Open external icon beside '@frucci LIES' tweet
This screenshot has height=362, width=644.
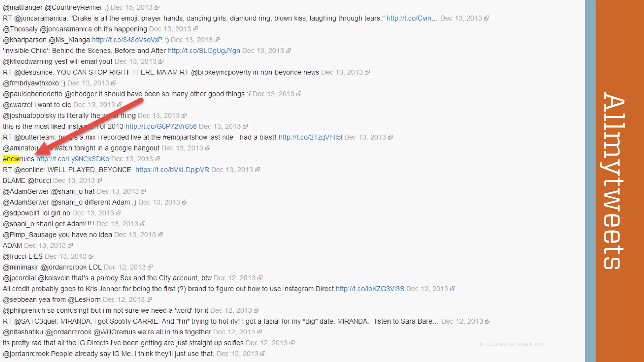click(91, 256)
